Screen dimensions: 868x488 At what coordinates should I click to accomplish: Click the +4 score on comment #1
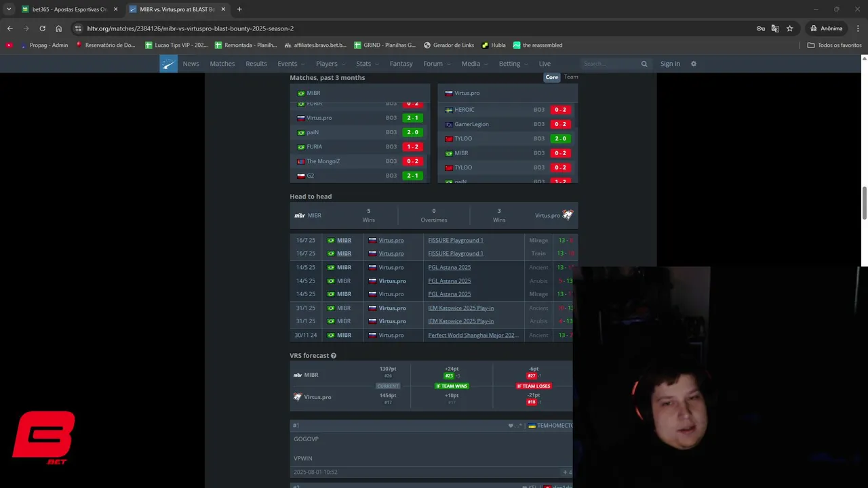pos(568,472)
